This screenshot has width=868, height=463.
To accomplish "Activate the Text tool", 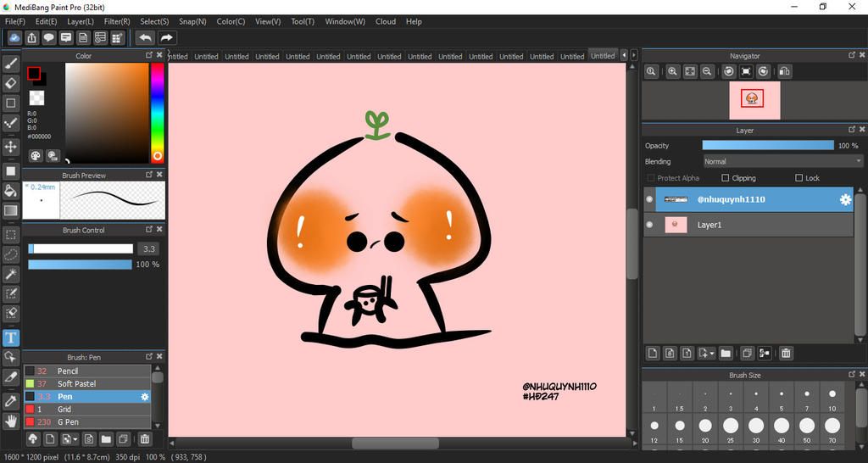I will point(10,337).
